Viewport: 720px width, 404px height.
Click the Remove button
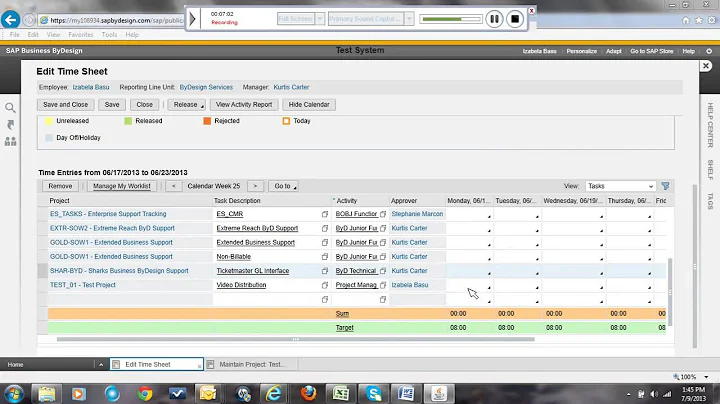click(x=60, y=186)
